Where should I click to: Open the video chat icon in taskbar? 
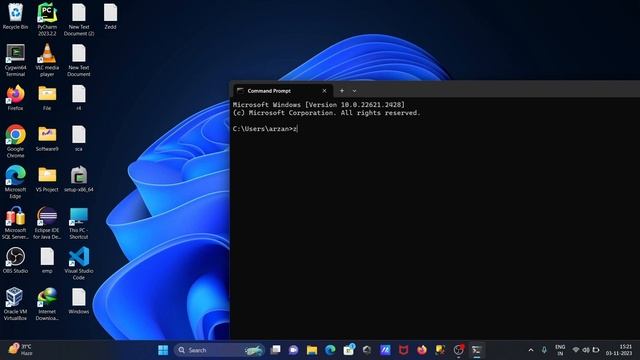(x=293, y=350)
